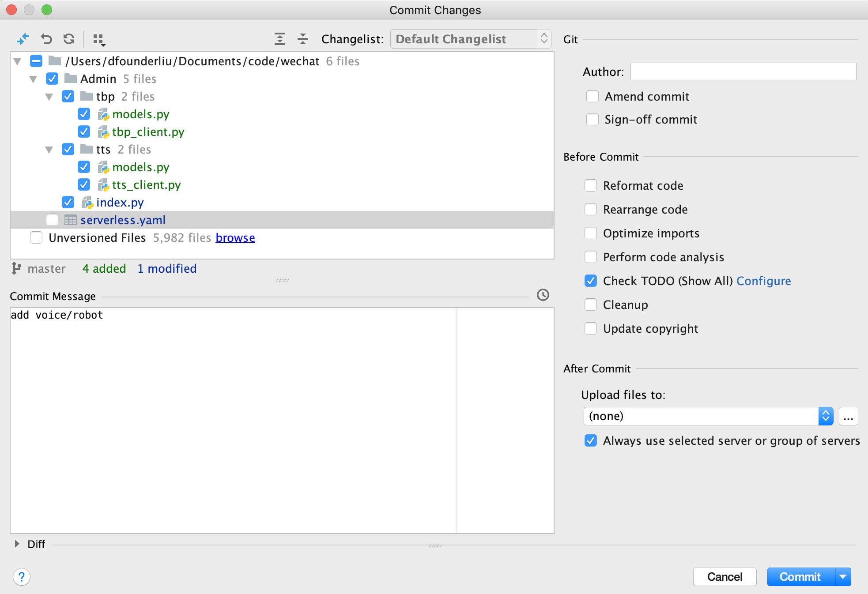Open commit message history clock icon

tap(543, 295)
